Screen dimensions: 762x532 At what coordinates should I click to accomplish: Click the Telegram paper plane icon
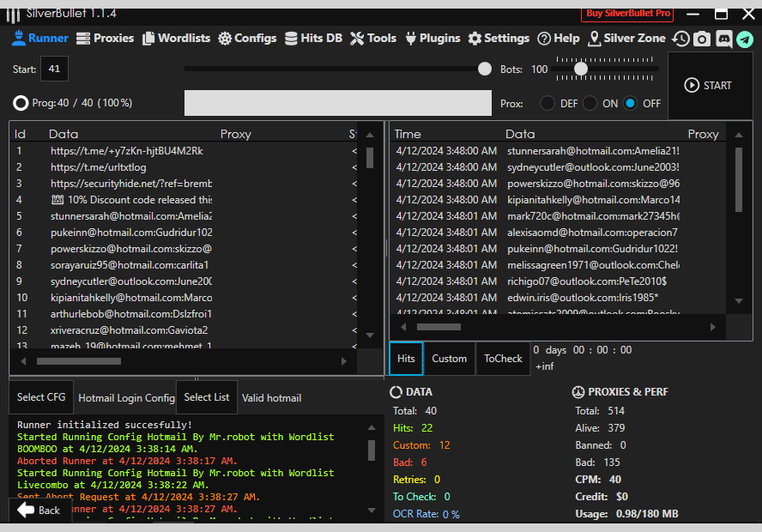click(x=744, y=39)
